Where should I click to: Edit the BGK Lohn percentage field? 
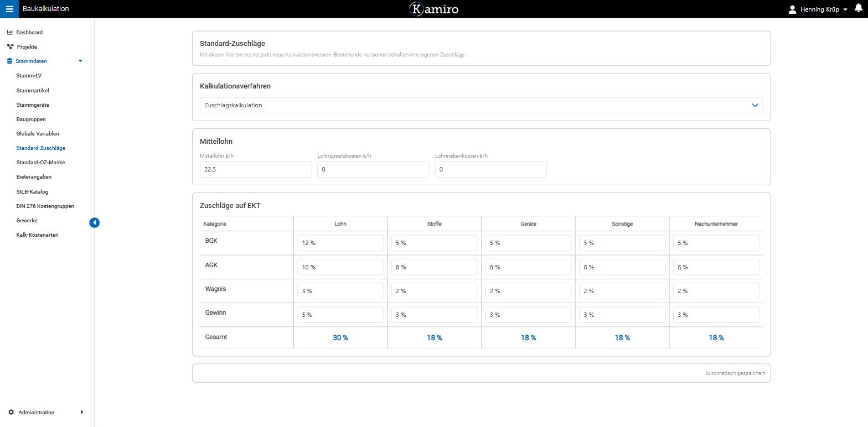[340, 243]
